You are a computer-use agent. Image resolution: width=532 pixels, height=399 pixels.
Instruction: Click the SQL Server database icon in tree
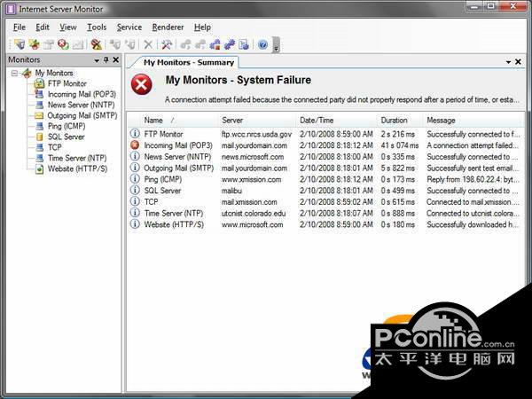click(40, 137)
